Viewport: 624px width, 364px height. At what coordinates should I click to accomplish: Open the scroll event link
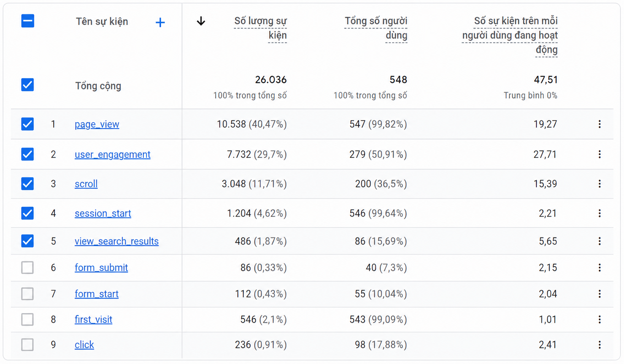point(86,184)
